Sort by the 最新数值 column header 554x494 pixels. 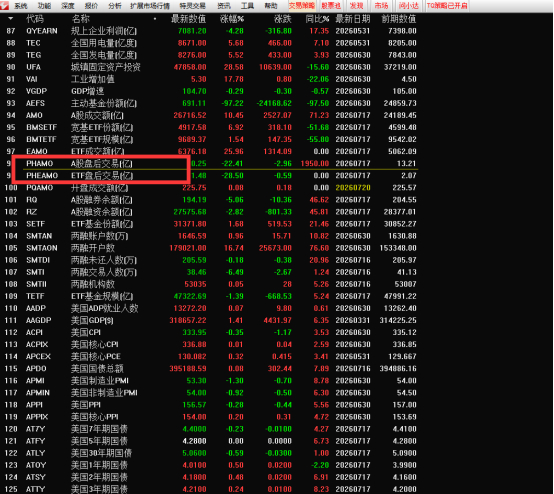tap(188, 19)
